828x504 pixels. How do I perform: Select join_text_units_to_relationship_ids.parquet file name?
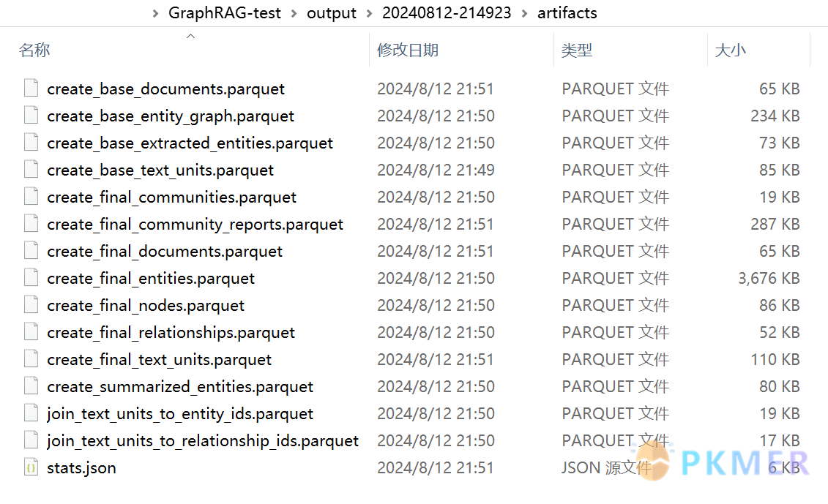click(x=203, y=440)
